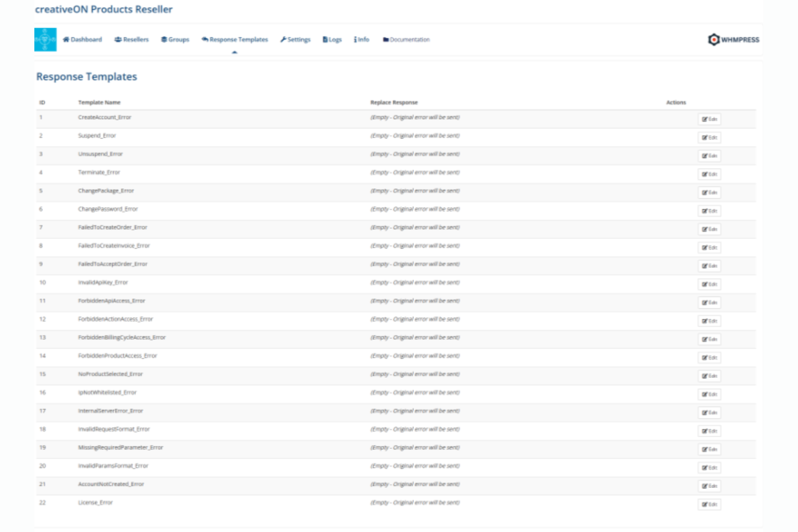Screen dimensions: 798x532
Task: Edit the MissingRequiredParameter_Error template
Action: [709, 449]
